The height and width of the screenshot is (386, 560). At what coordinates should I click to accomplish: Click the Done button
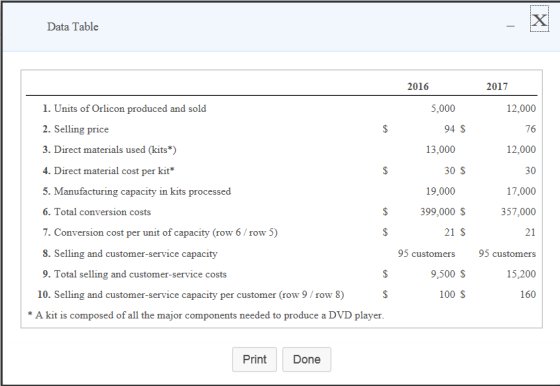coord(306,359)
